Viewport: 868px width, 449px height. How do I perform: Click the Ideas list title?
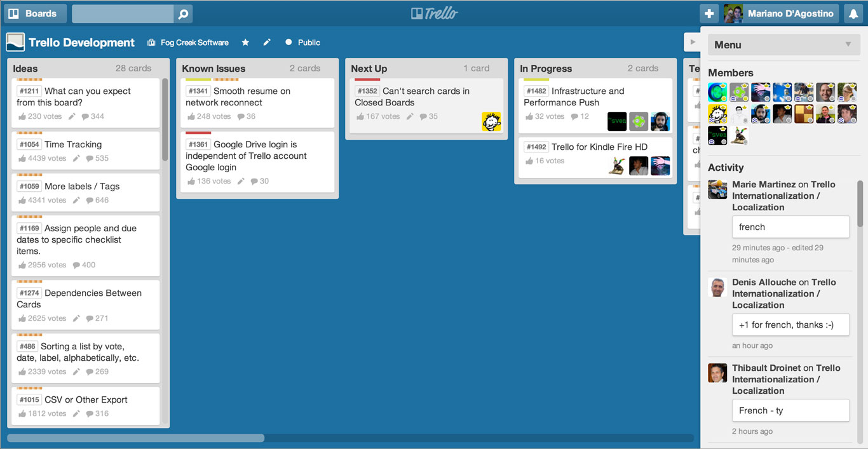25,69
